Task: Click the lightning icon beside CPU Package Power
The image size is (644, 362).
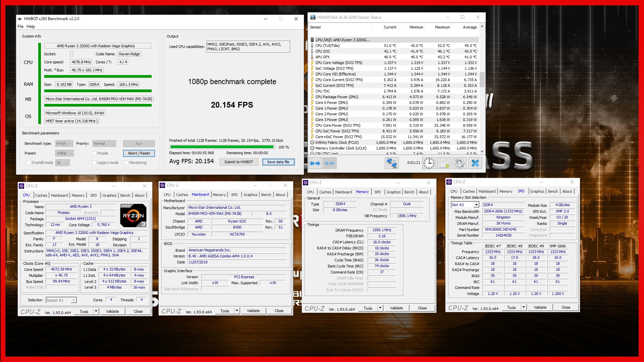Action: (x=312, y=97)
